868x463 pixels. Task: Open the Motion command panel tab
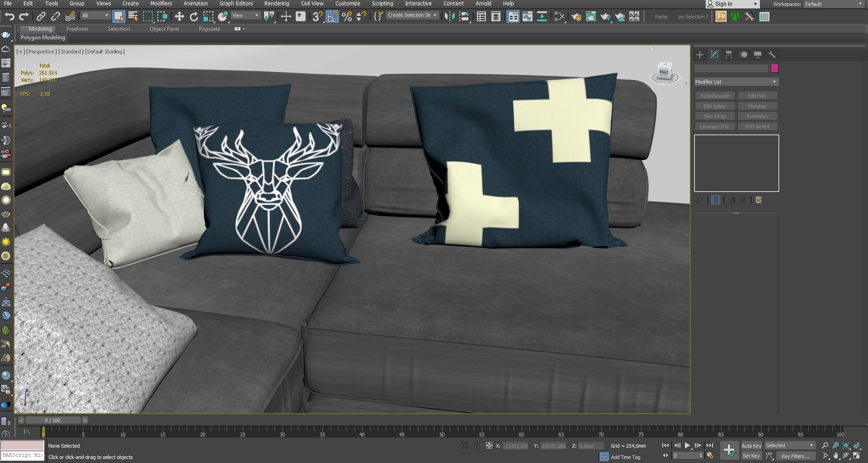[x=743, y=55]
